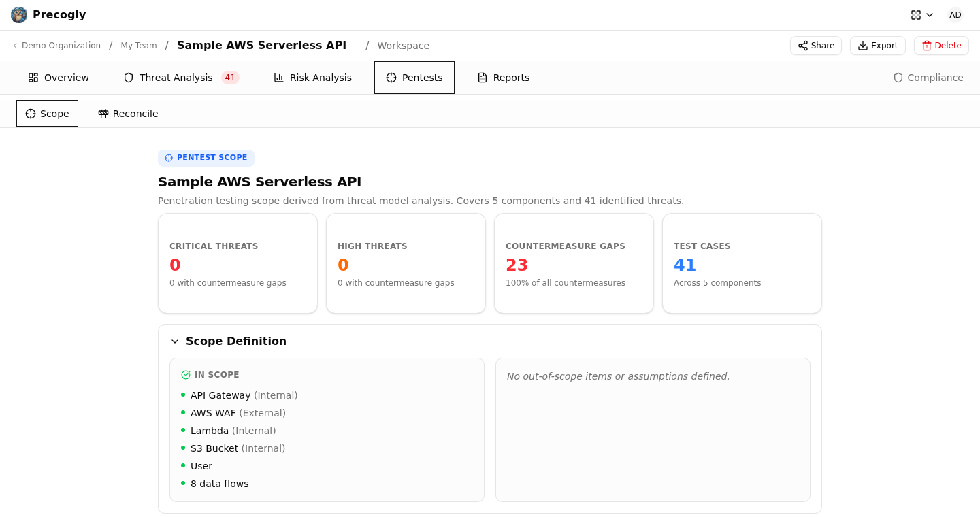Share this threat model
Screen dimensions: 980x517
click(x=816, y=46)
